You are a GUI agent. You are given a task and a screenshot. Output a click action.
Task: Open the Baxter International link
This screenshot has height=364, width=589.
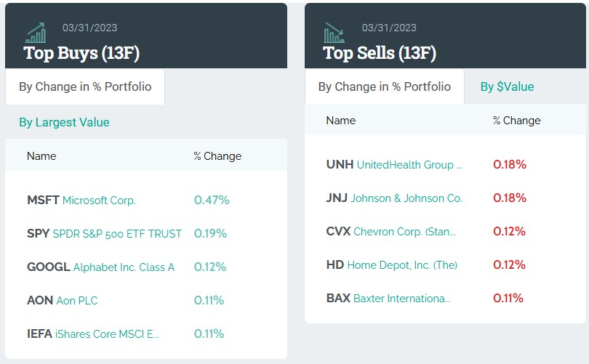click(402, 299)
